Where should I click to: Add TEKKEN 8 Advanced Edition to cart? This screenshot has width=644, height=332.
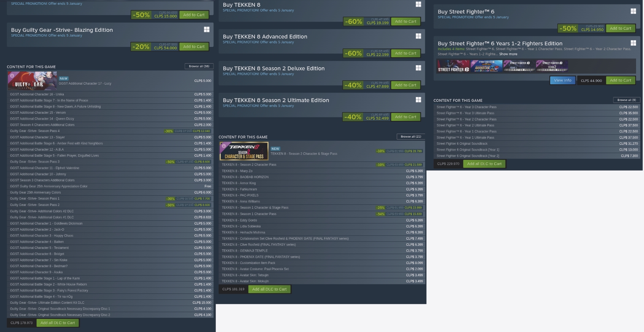pos(405,53)
